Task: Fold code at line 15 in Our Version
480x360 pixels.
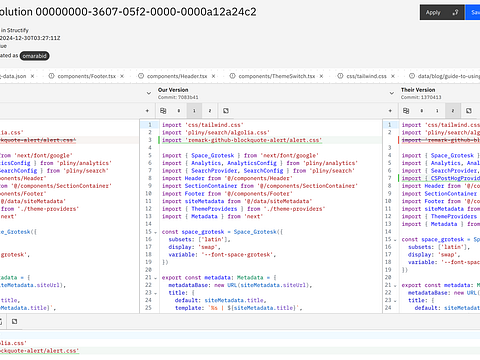Action: [x=156, y=232]
